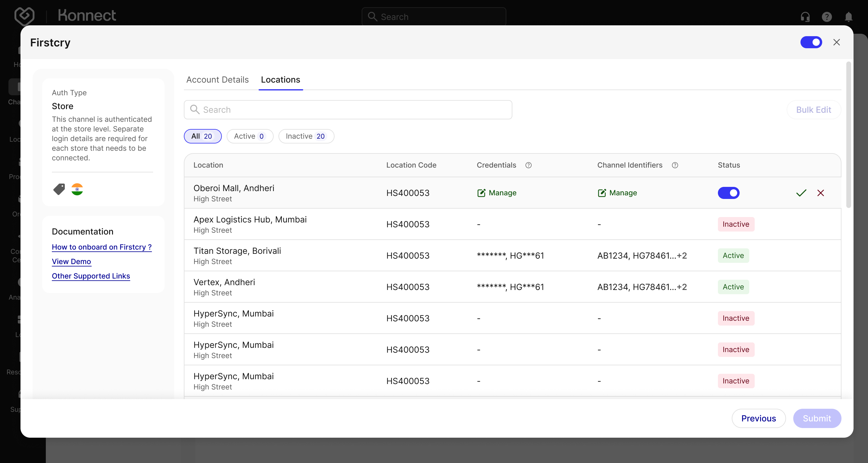Click the Credentials info help icon
Image resolution: width=868 pixels, height=463 pixels.
[528, 165]
